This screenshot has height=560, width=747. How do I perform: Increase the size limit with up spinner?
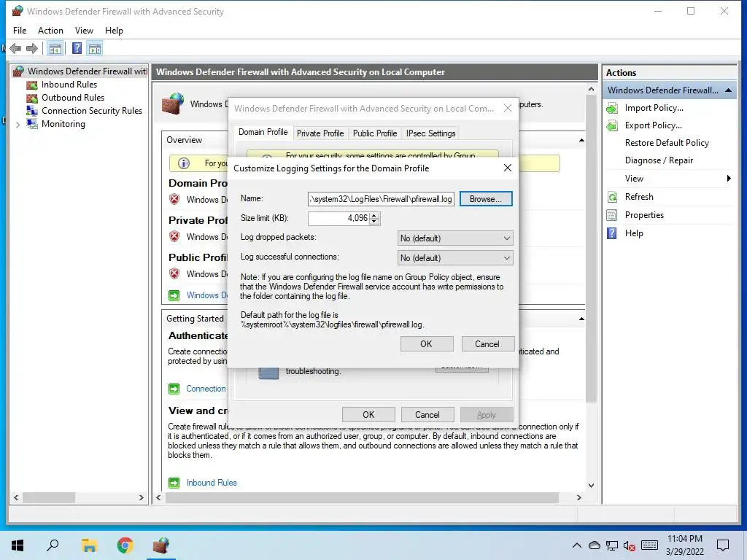pos(374,215)
